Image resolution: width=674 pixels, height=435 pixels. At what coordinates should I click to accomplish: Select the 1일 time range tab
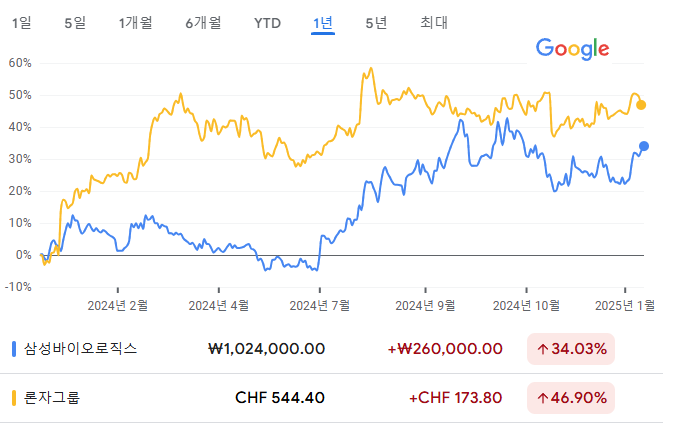pyautogui.click(x=21, y=23)
